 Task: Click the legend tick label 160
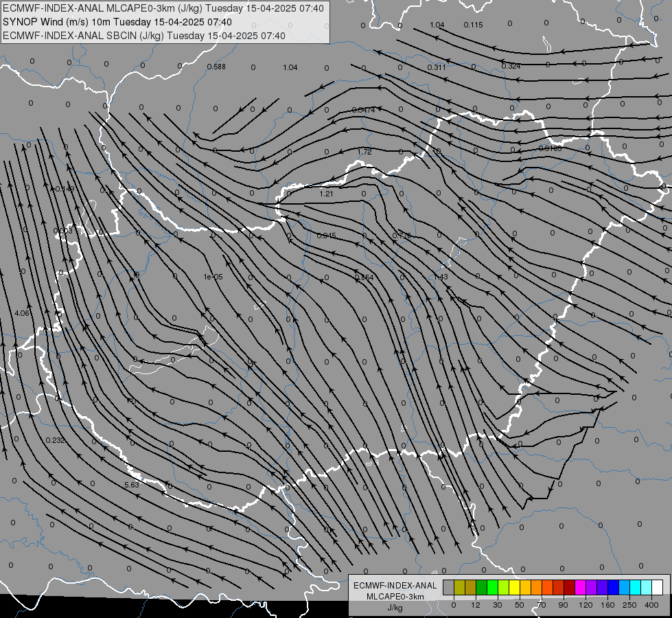(x=607, y=605)
